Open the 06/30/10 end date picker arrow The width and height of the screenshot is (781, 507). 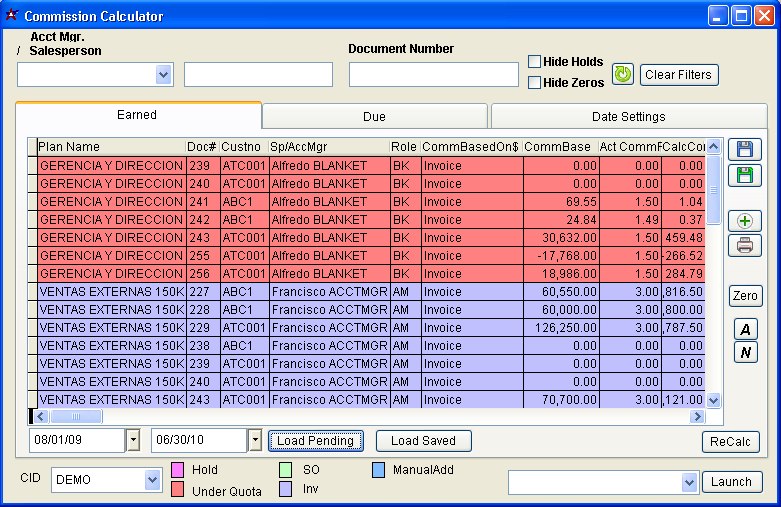point(254,440)
